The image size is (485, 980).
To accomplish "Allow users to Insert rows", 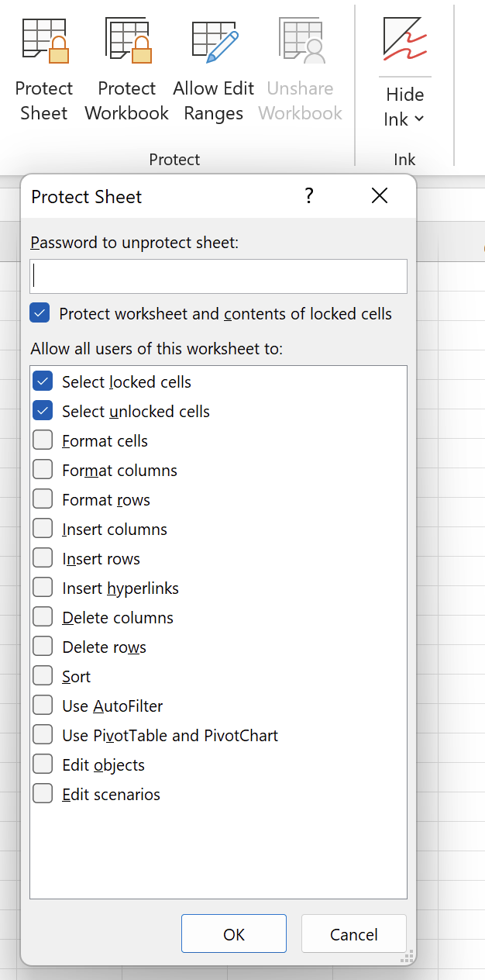I will coord(43,558).
